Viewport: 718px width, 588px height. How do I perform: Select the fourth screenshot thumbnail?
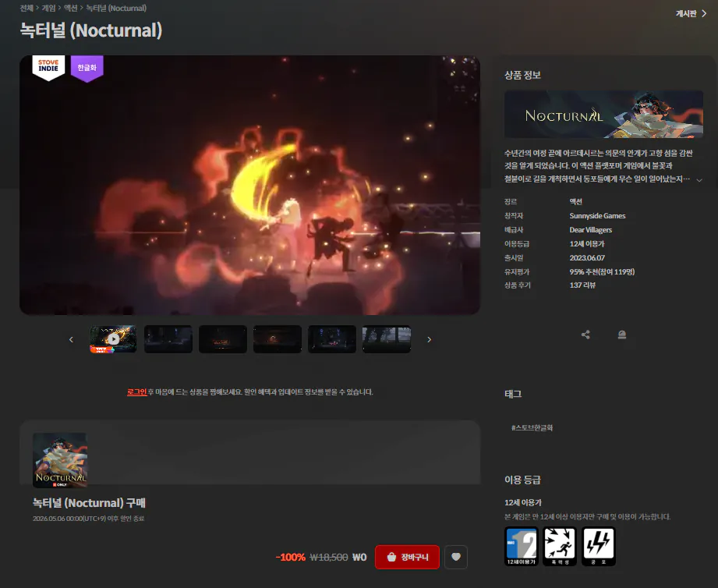pyautogui.click(x=277, y=339)
